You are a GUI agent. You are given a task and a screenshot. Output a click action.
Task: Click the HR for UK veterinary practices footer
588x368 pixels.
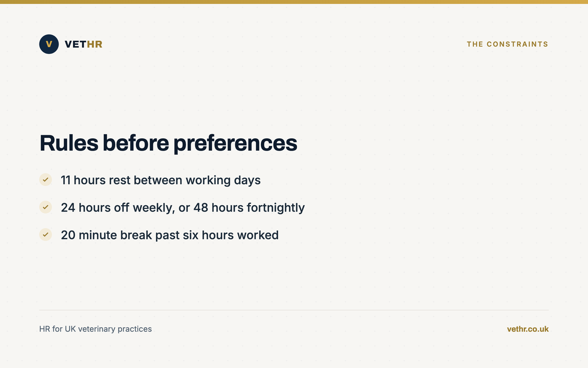tap(95, 329)
